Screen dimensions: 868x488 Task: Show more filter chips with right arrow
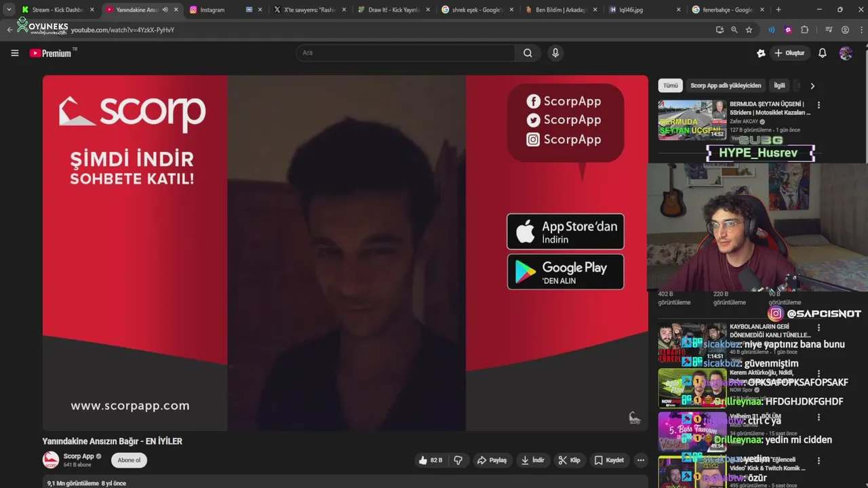click(x=812, y=86)
